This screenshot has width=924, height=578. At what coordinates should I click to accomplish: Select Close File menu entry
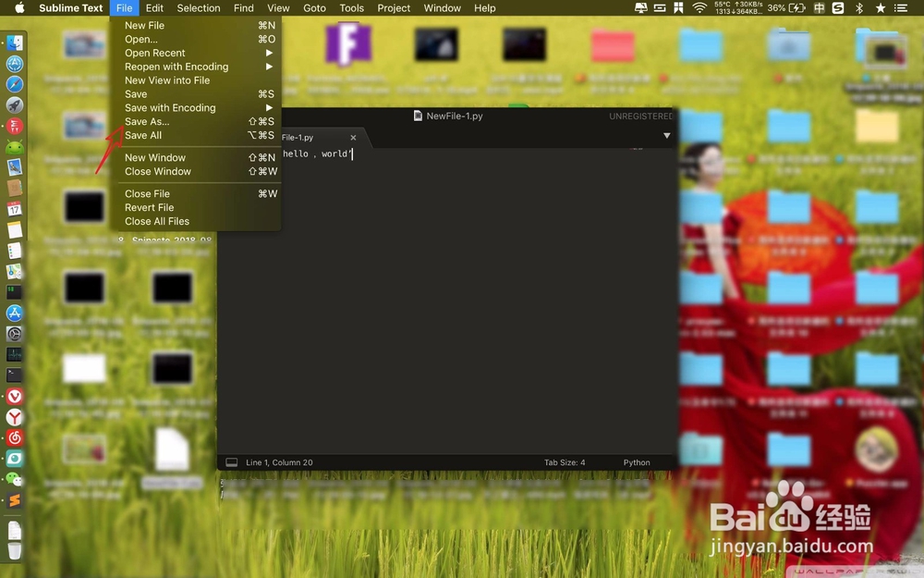coord(195,193)
